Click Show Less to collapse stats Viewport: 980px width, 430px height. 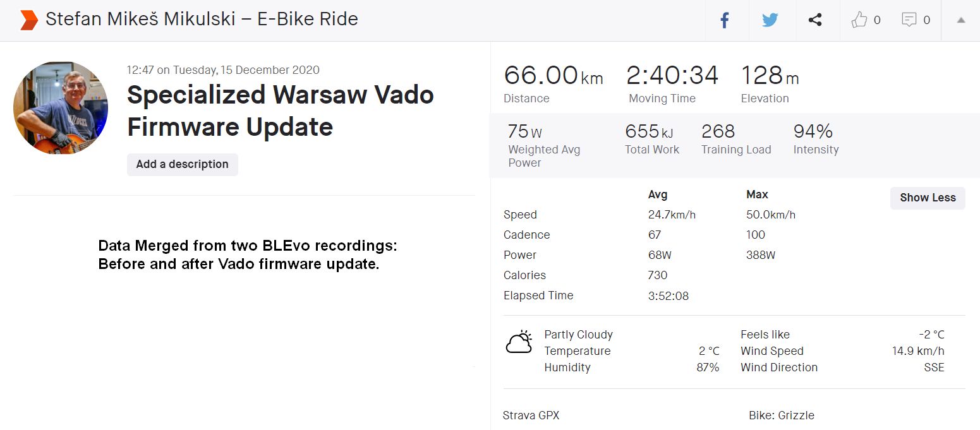coord(928,198)
